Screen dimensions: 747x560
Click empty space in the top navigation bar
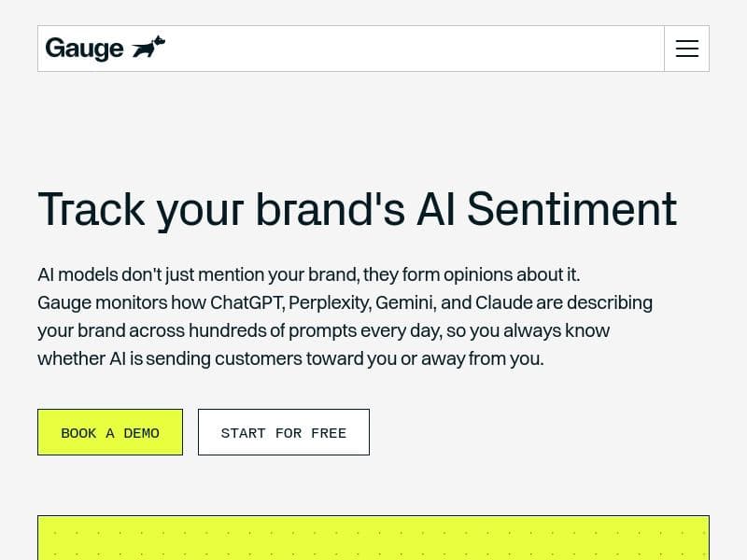point(411,49)
